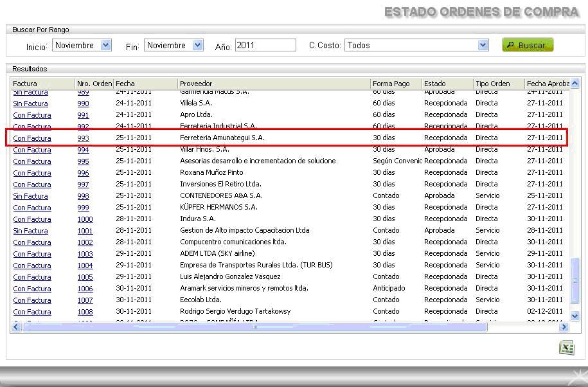Select the Ferreteria Amunategui S.A. cell
The width and height of the screenshot is (588, 387).
(222, 138)
